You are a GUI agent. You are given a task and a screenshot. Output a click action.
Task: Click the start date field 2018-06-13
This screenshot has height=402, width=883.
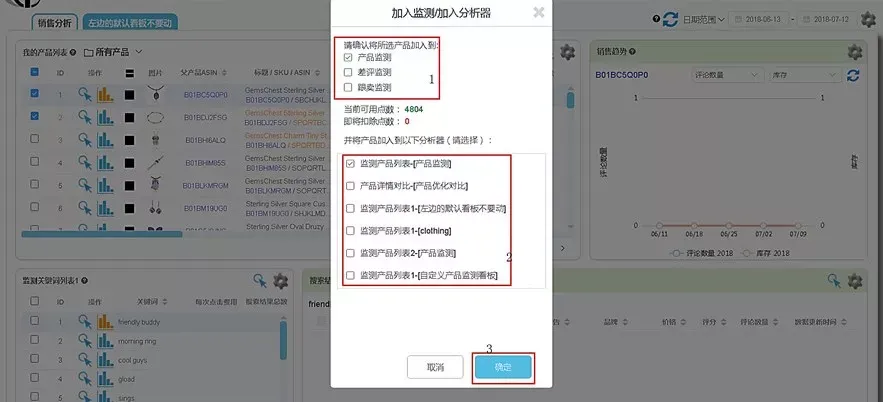coord(759,20)
